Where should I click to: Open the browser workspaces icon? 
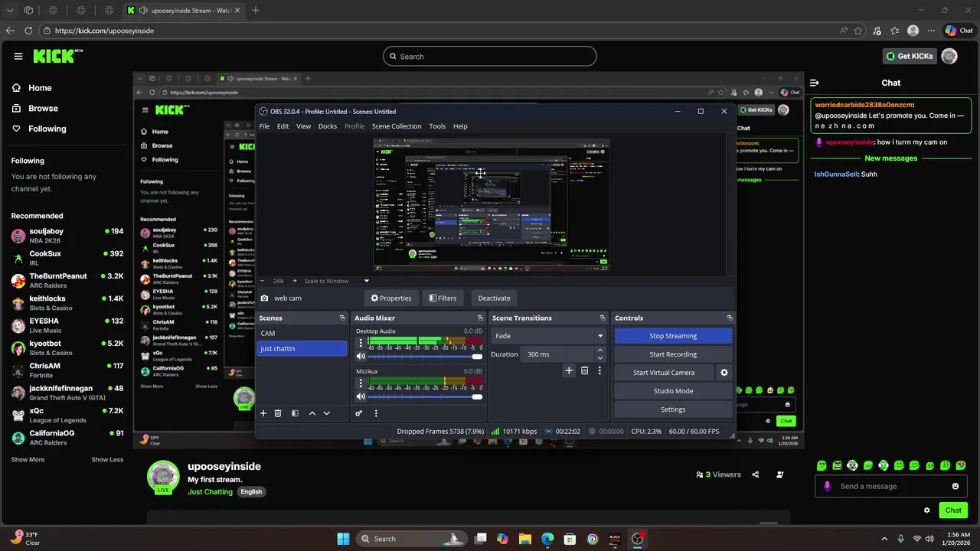point(28,11)
